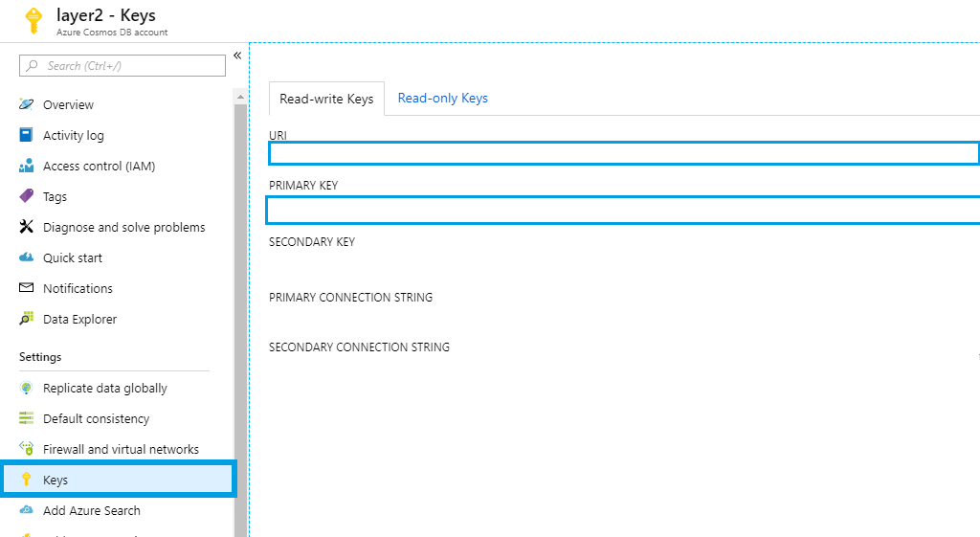This screenshot has height=537, width=980.
Task: Select the Read-write Keys tab
Action: (326, 100)
